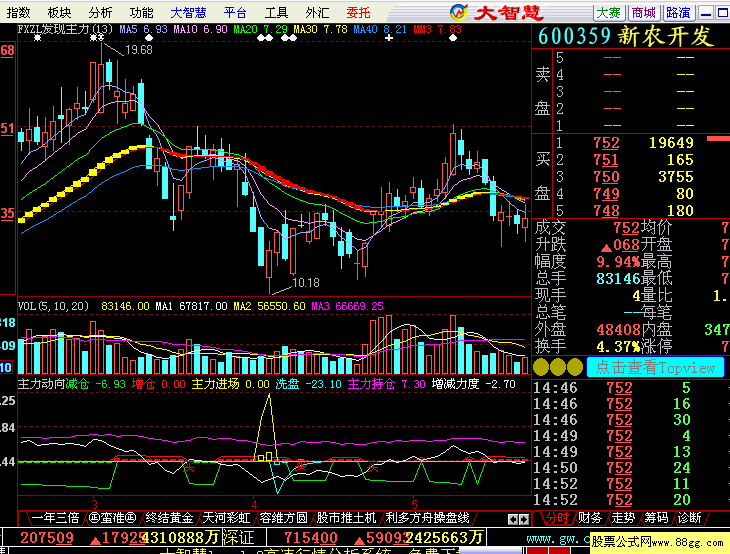Open the 功能 menu
Viewport: 730px width, 554px height.
pos(141,12)
